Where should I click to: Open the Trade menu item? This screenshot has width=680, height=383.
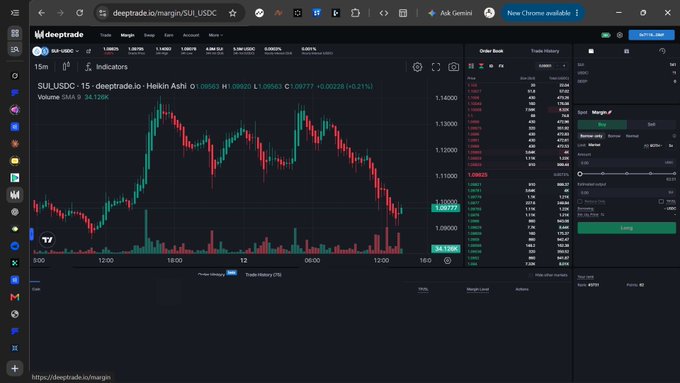(105, 35)
